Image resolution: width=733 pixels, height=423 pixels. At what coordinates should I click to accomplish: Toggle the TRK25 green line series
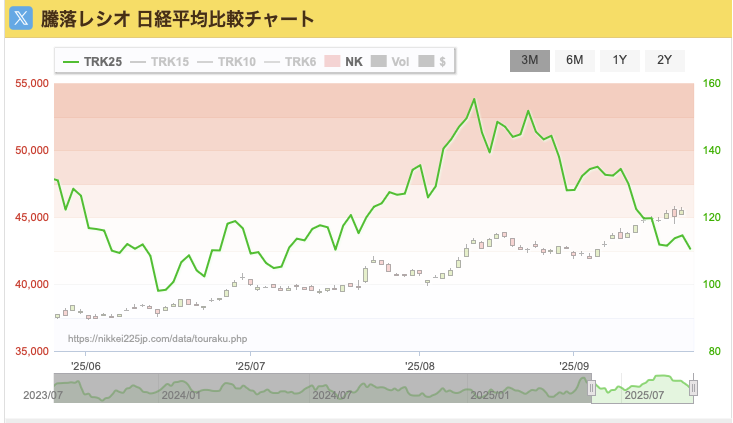(92, 62)
